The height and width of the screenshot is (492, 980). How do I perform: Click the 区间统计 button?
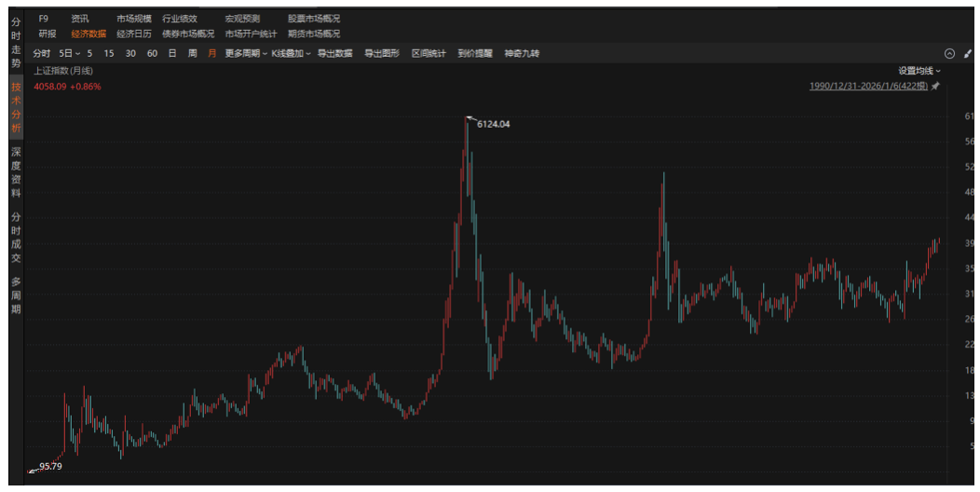click(x=429, y=54)
